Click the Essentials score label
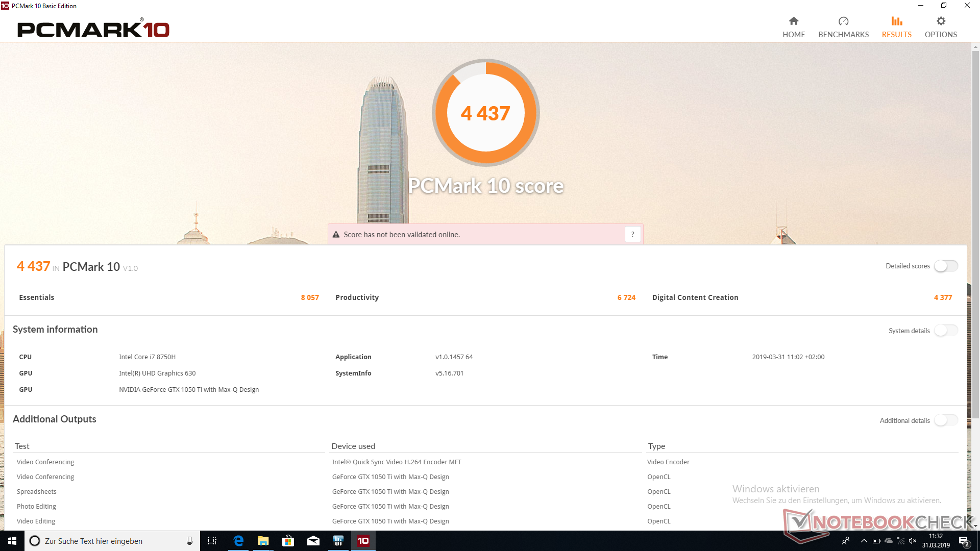980x551 pixels. (x=37, y=297)
